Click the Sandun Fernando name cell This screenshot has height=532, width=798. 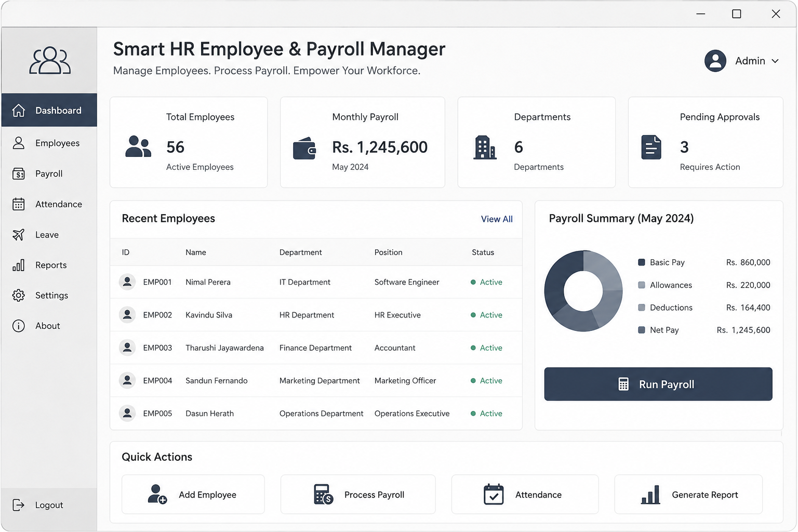(216, 380)
